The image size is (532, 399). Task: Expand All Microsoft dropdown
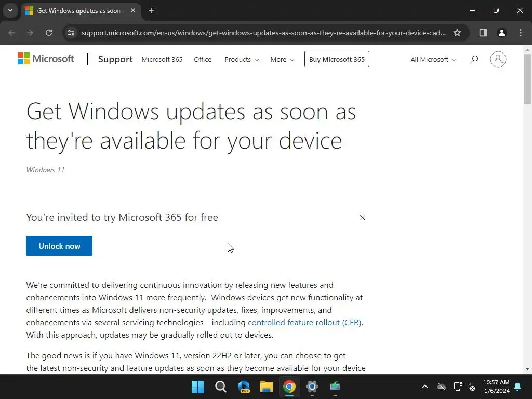click(433, 59)
